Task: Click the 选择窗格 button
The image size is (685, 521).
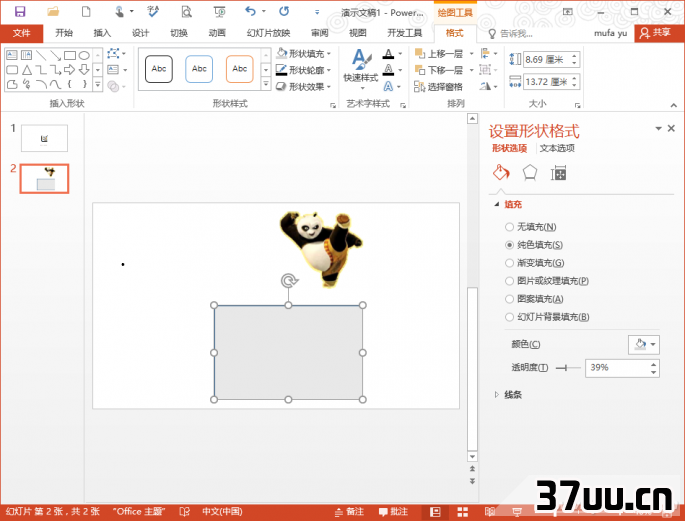Action: pyautogui.click(x=439, y=86)
